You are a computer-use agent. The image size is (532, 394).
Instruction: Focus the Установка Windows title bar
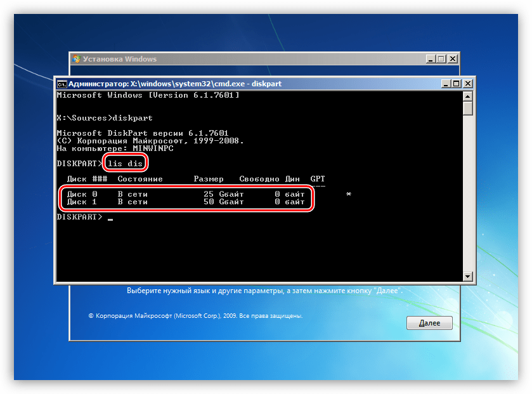pyautogui.click(x=254, y=59)
